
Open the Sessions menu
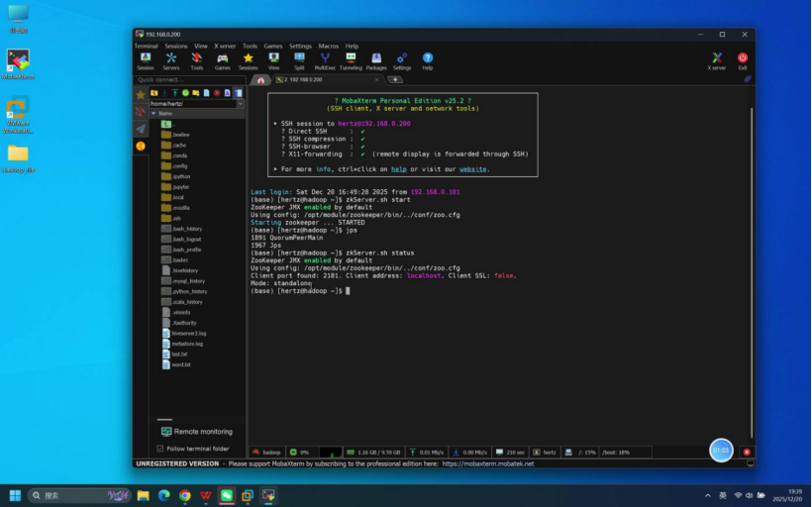point(176,47)
